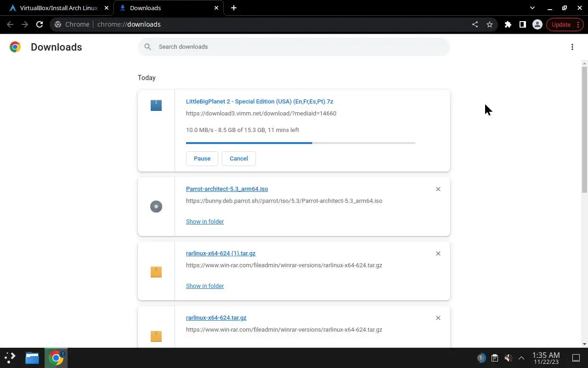Launch the file manager from taskbar
This screenshot has height=368, width=588.
pos(32,357)
